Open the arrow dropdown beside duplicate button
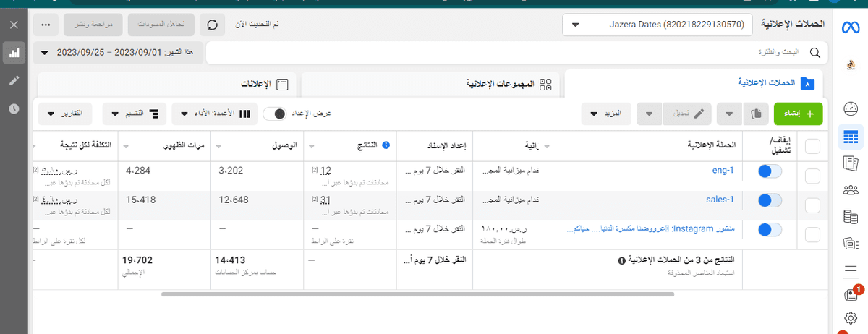This screenshot has height=334, width=868. click(730, 114)
